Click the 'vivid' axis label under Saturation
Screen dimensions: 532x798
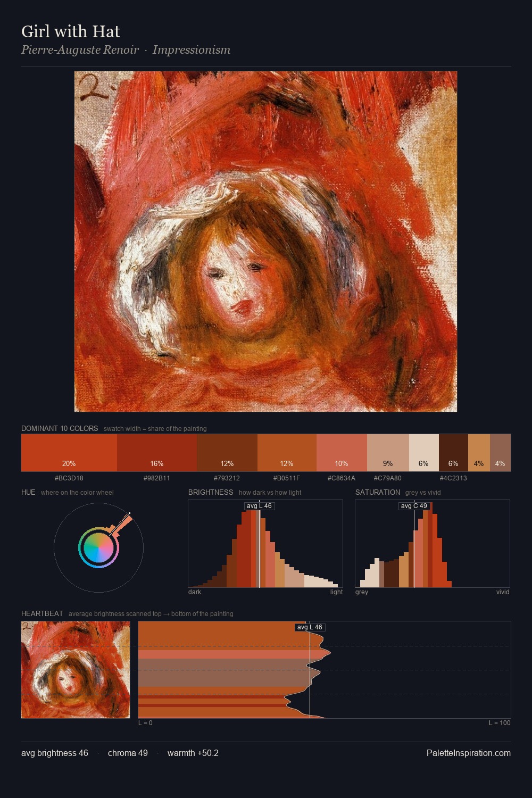(x=503, y=592)
